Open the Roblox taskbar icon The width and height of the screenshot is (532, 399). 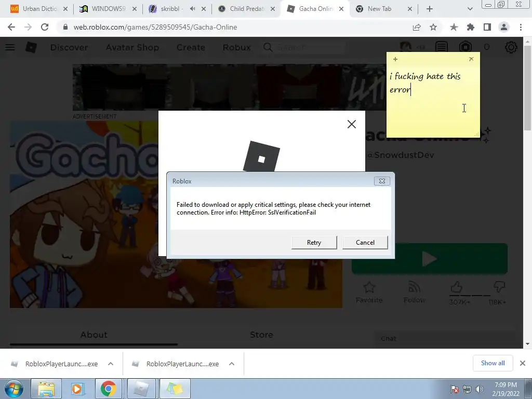141,389
